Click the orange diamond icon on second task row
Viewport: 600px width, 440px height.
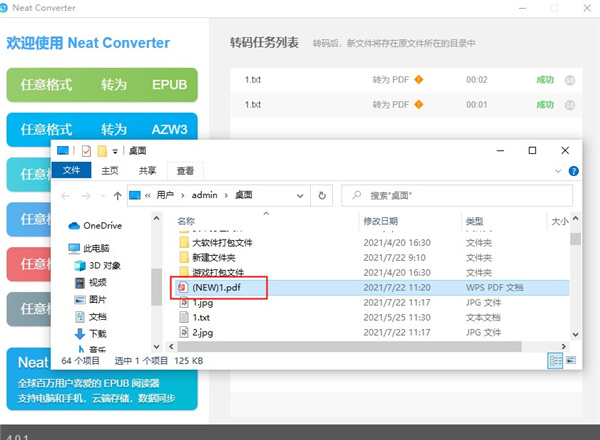click(x=419, y=104)
